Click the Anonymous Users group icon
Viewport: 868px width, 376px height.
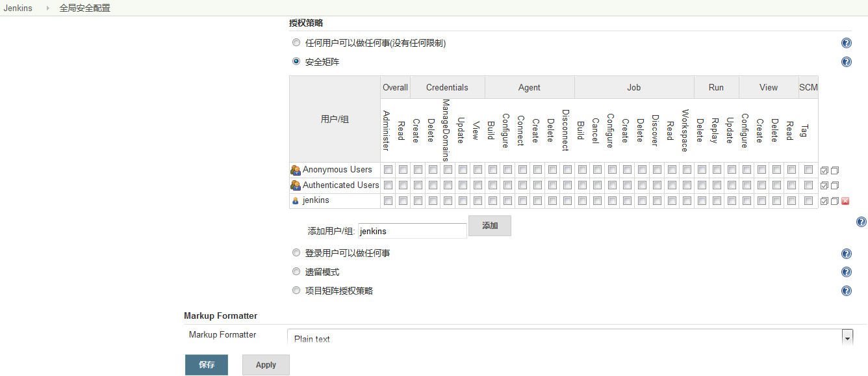pos(296,170)
